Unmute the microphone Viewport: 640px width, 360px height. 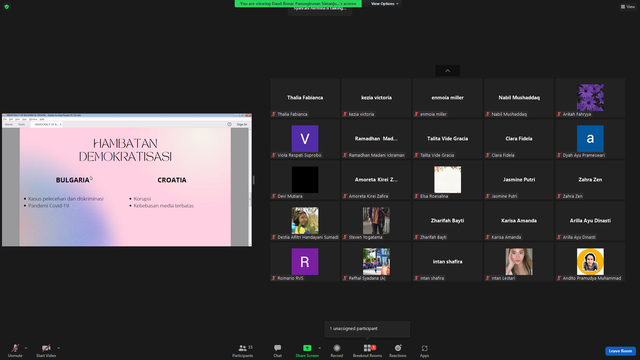coord(15,350)
